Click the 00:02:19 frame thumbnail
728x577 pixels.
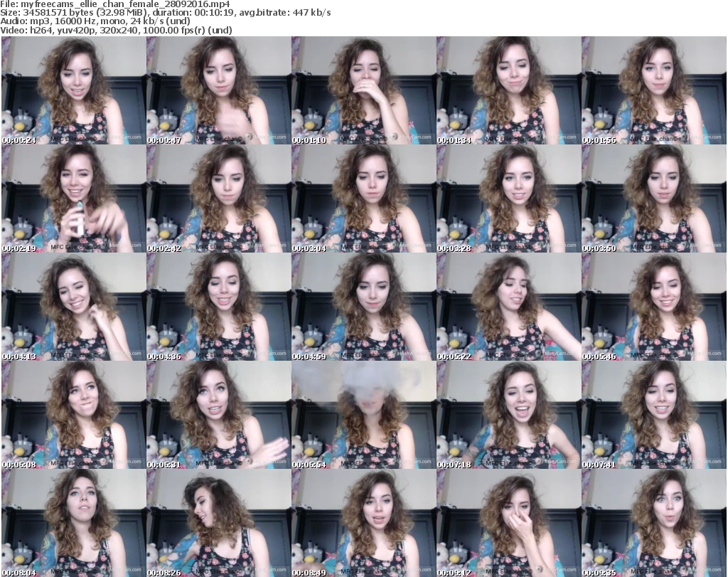coord(74,198)
